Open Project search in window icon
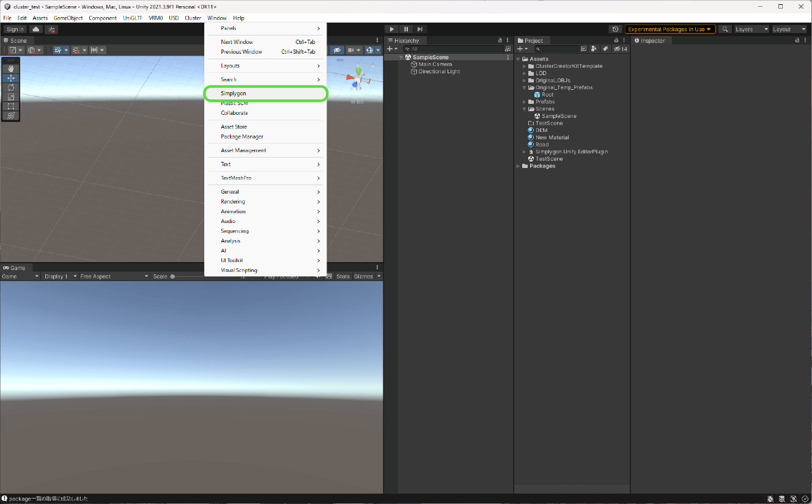Image resolution: width=812 pixels, height=504 pixels. tap(583, 49)
